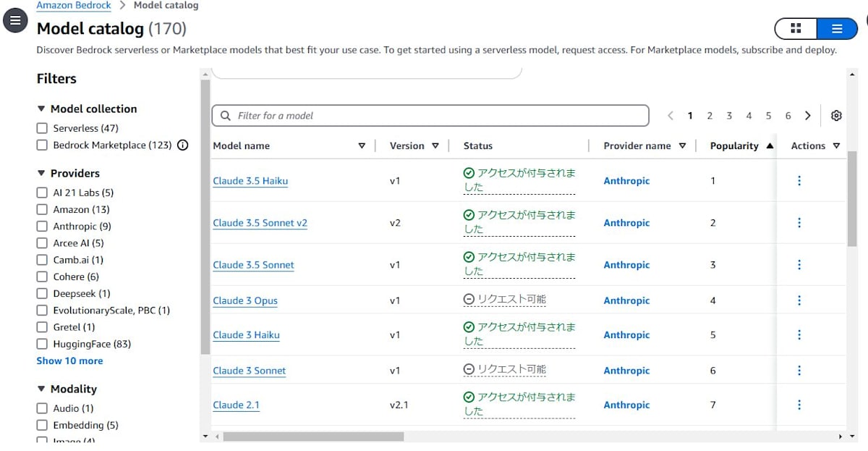Go to page 5 of results
Viewport: 868px width, 451px height.
(768, 116)
